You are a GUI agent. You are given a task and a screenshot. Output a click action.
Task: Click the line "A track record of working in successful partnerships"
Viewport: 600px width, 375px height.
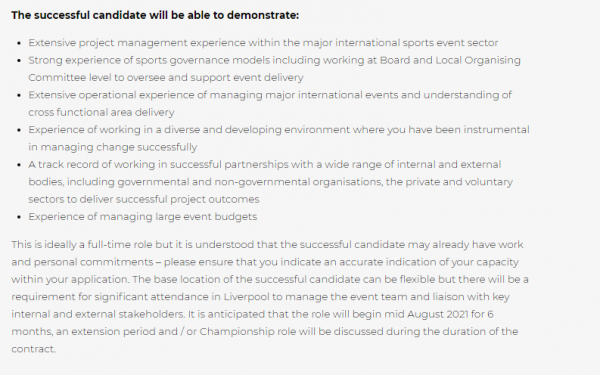265,165
